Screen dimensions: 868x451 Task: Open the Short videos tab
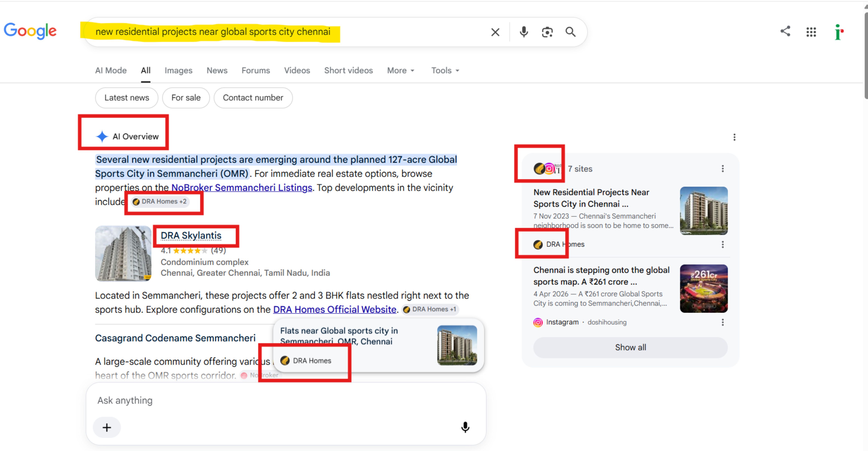coord(348,70)
